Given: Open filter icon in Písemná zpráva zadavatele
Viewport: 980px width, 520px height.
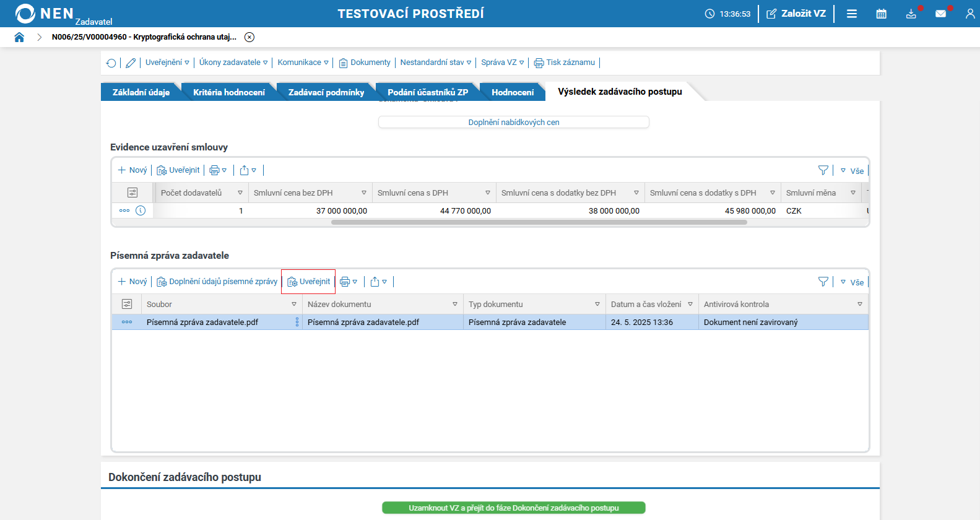Looking at the screenshot, I should pos(823,282).
